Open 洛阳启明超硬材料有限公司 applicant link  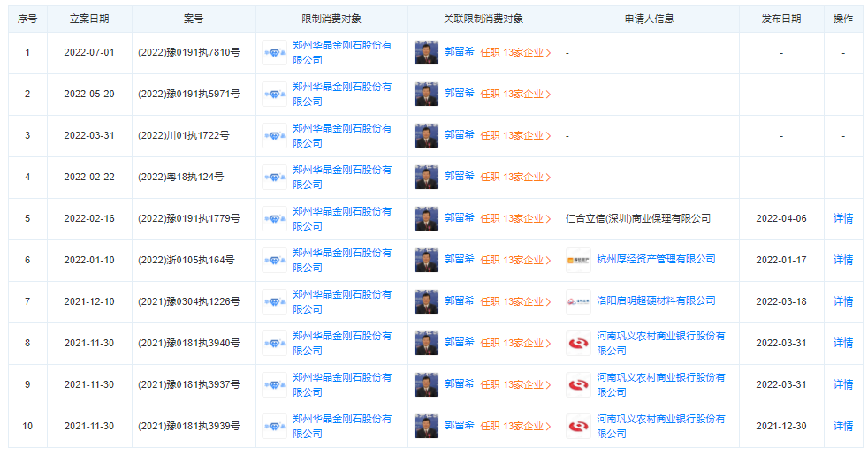point(656,301)
